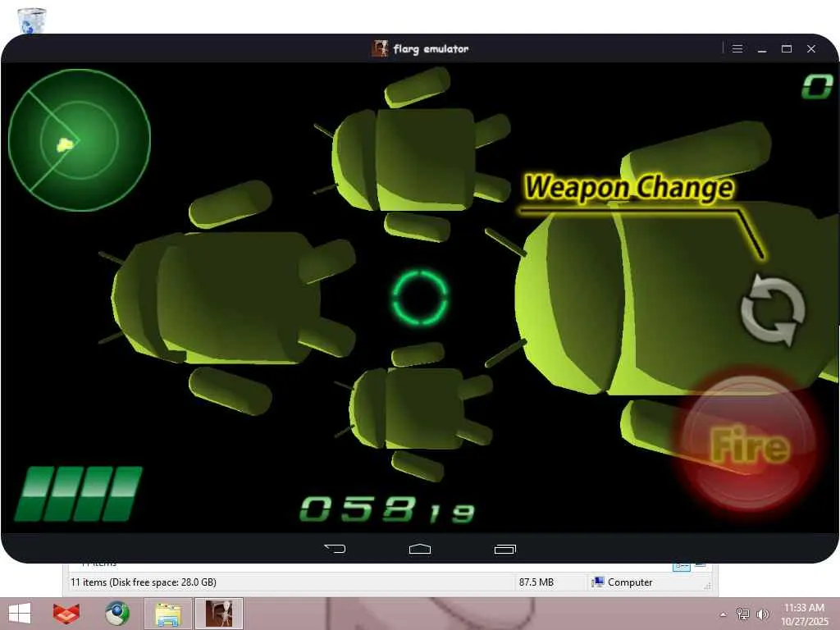
Task: Click the Android back navigation button
Action: click(335, 549)
